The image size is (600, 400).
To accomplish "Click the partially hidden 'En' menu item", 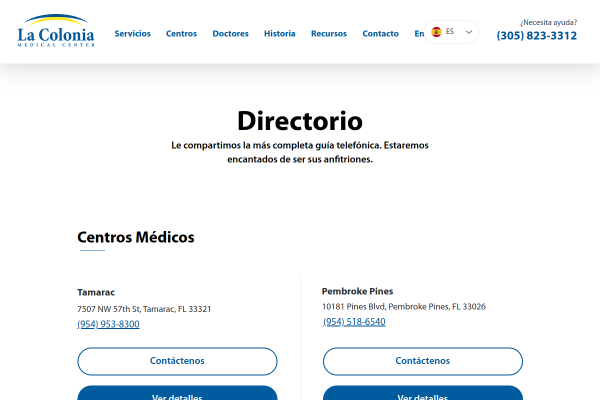I will pyautogui.click(x=419, y=34).
